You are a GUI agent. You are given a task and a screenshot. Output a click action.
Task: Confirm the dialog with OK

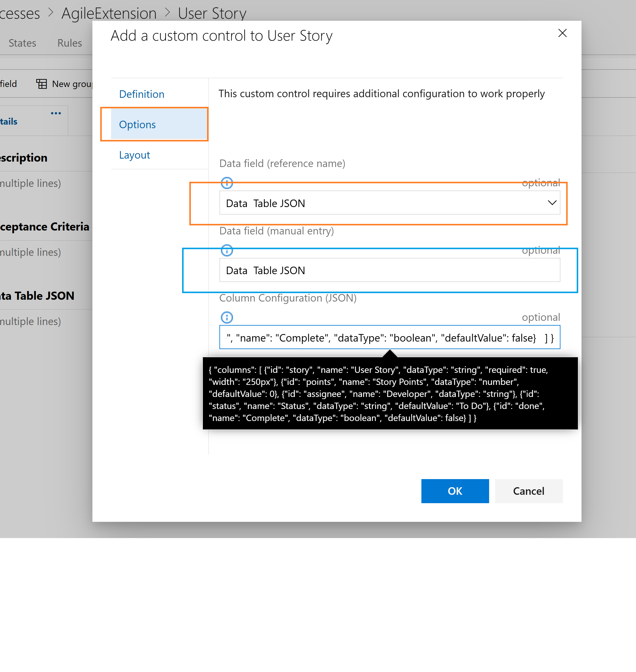tap(455, 491)
